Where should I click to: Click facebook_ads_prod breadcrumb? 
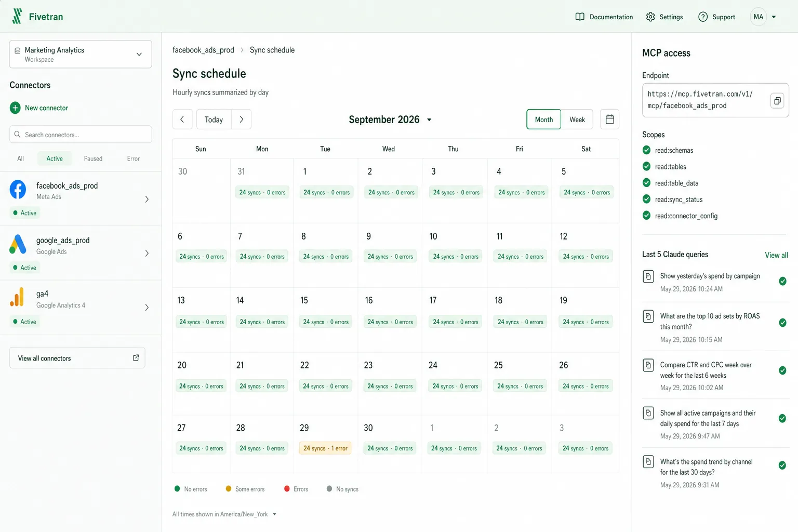[203, 50]
